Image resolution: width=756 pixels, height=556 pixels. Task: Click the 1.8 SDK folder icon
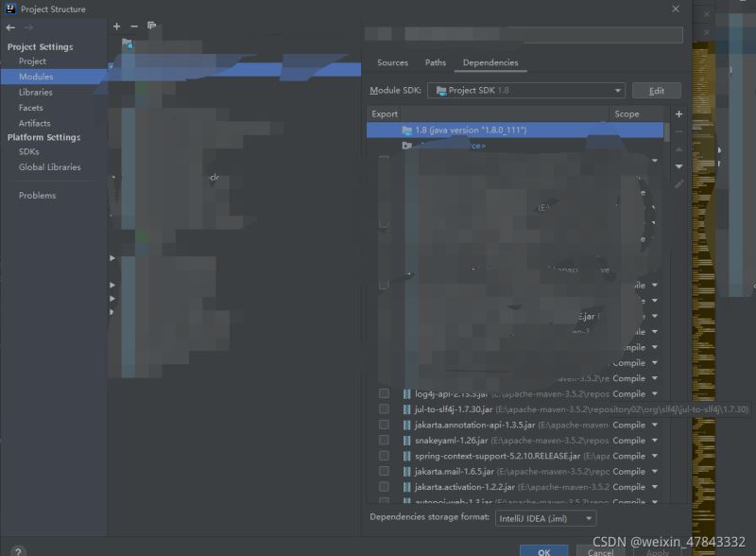(x=407, y=130)
